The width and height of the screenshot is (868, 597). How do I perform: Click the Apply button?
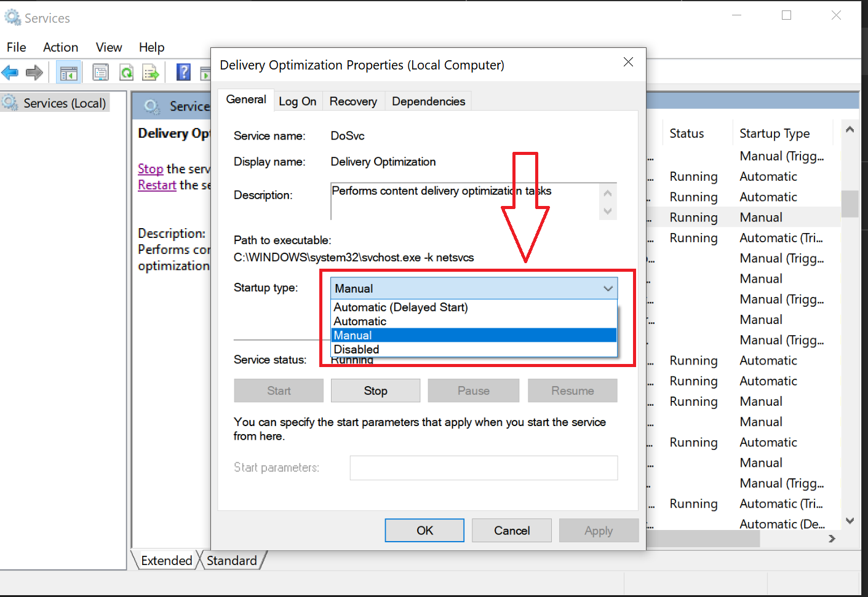coord(599,531)
